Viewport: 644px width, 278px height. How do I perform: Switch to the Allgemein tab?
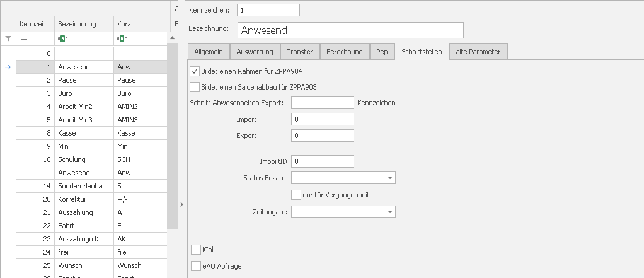[x=208, y=52]
